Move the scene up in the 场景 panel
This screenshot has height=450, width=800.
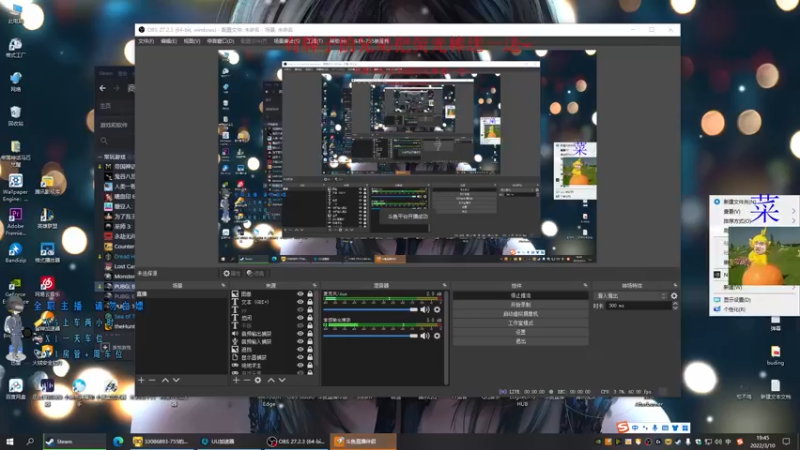(165, 380)
